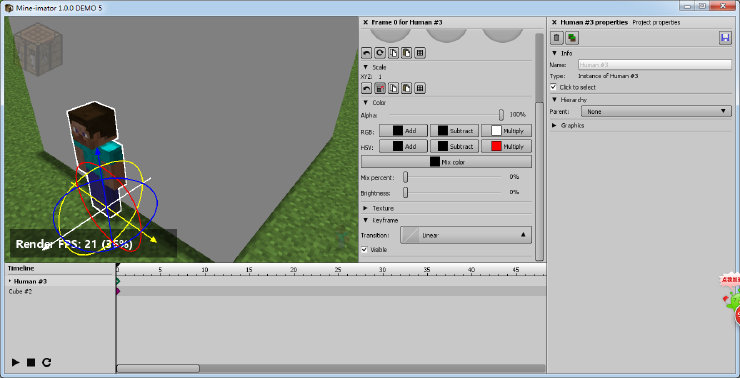Stop the animation playback

pyautogui.click(x=31, y=362)
